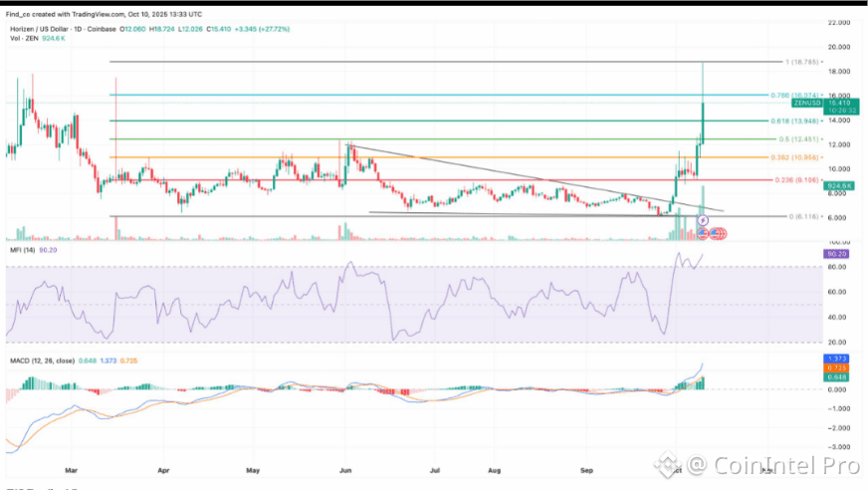Screen dimensions: 868x490
Task: Click the Fibonacci level label 1 (18.785)
Action: click(x=802, y=62)
